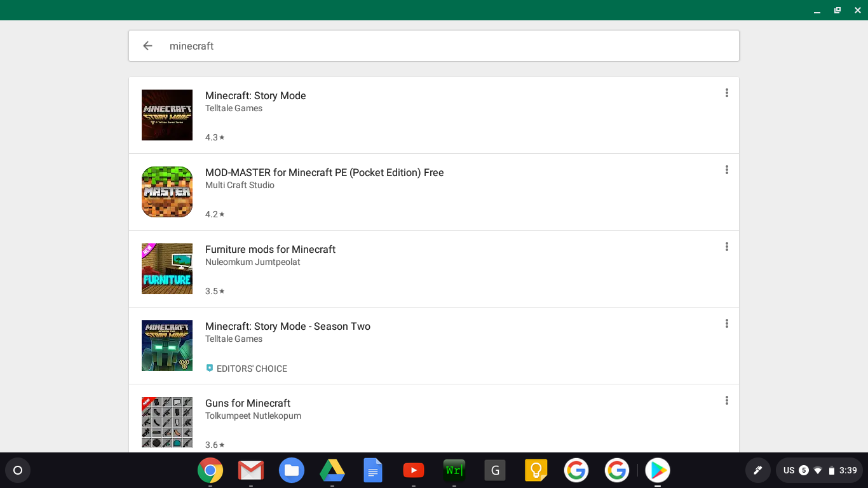Show overflow menu for Furniture mods for Minecraft
The image size is (868, 488).
click(726, 247)
